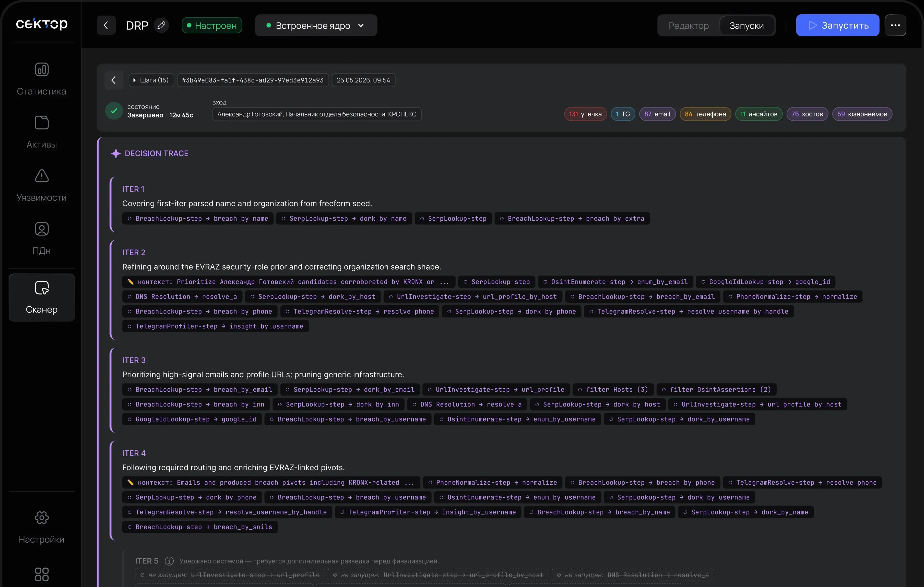Click the ITER 3 heading
Screen dimensions: 924x587
click(x=134, y=360)
